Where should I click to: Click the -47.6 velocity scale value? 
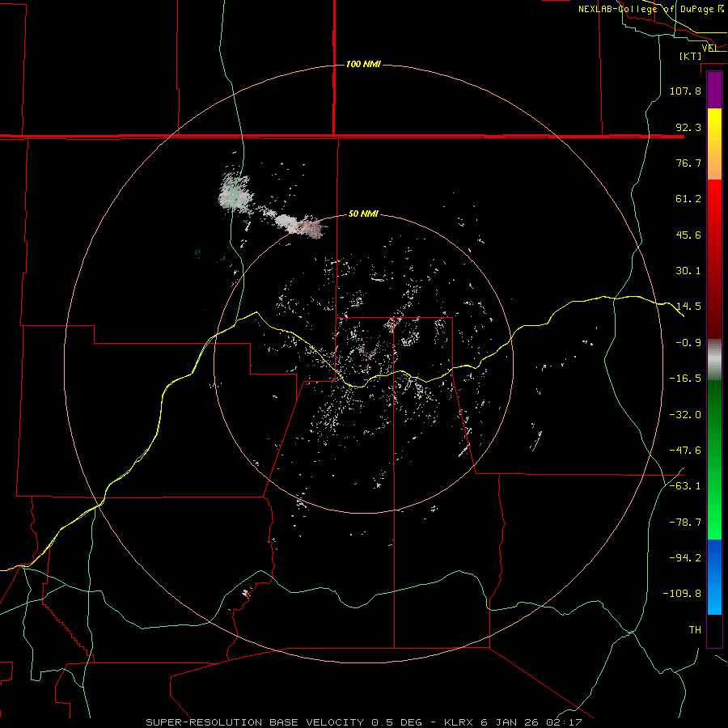coord(685,451)
